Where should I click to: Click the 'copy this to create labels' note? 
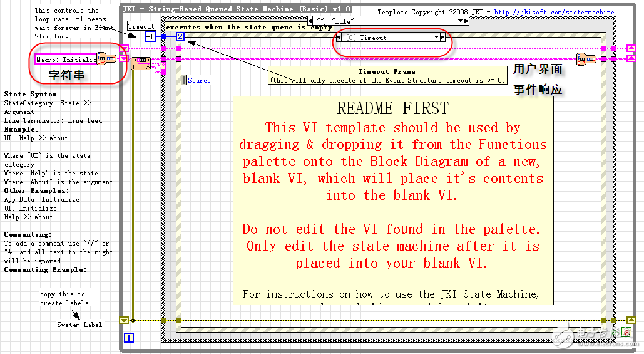click(x=64, y=298)
